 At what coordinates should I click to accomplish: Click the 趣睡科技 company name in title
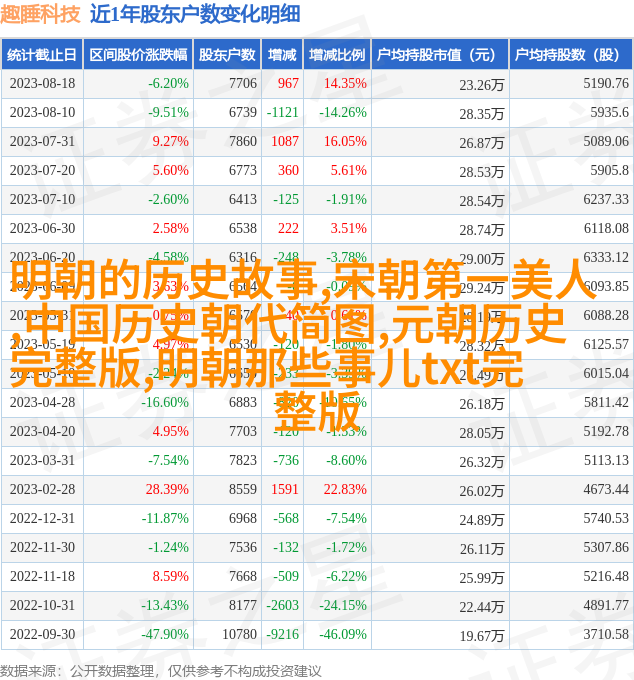40,14
